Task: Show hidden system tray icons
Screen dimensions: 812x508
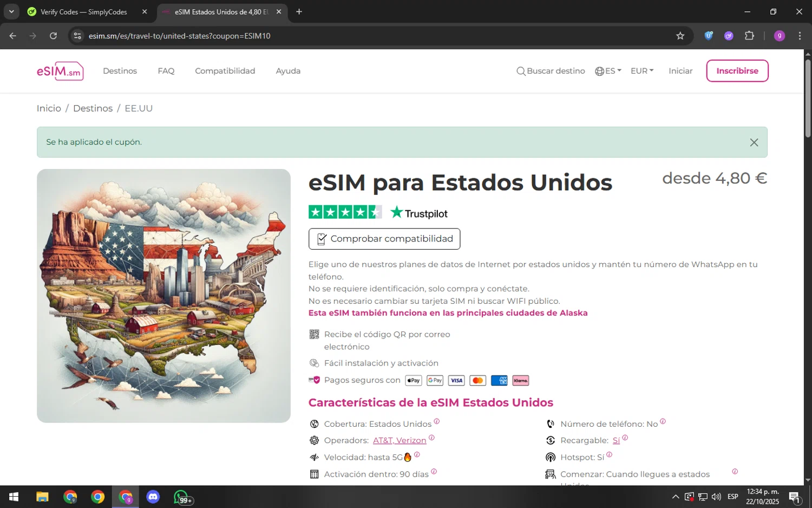Action: point(676,497)
